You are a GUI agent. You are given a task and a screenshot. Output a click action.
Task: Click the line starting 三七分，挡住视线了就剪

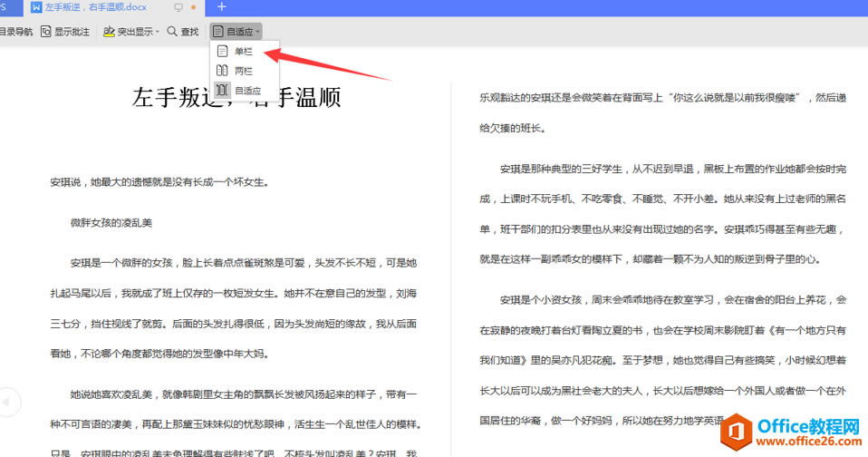pyautogui.click(x=234, y=324)
